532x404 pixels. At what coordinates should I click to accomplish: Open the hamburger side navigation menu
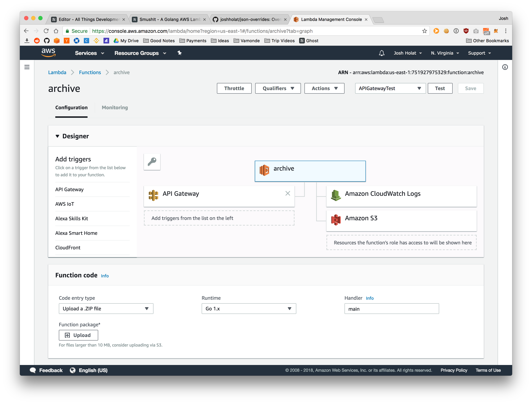[27, 67]
